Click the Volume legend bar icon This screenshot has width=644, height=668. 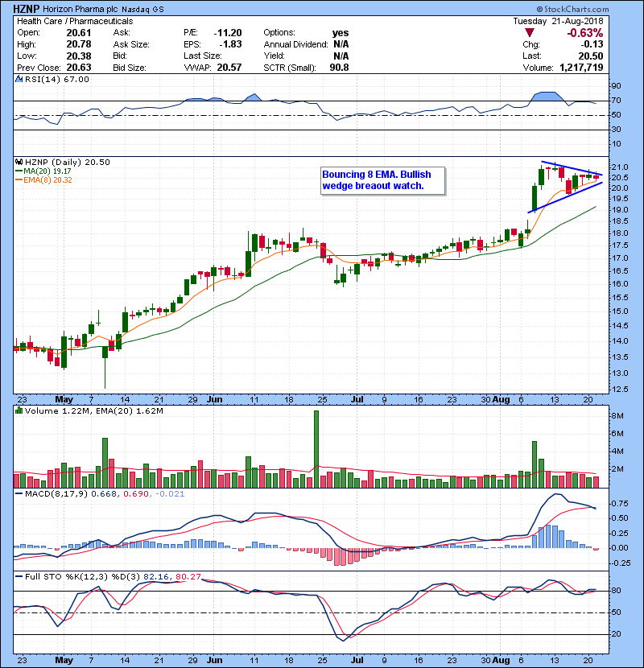coord(19,410)
